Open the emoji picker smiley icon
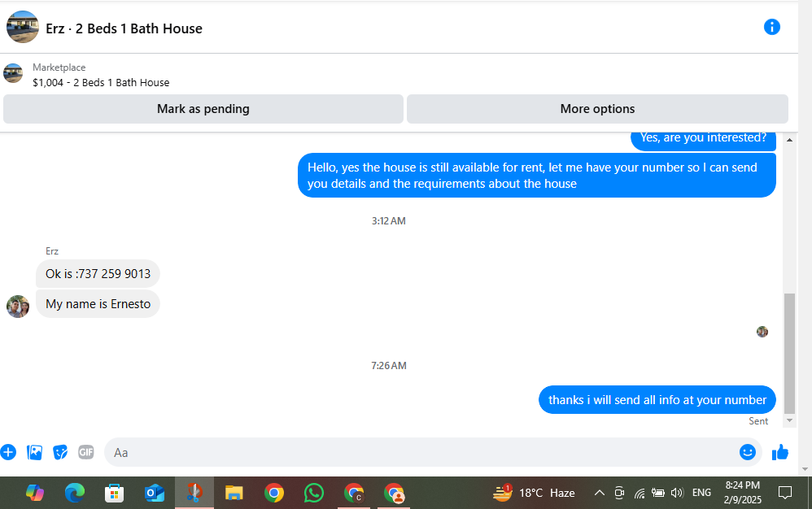 click(747, 452)
